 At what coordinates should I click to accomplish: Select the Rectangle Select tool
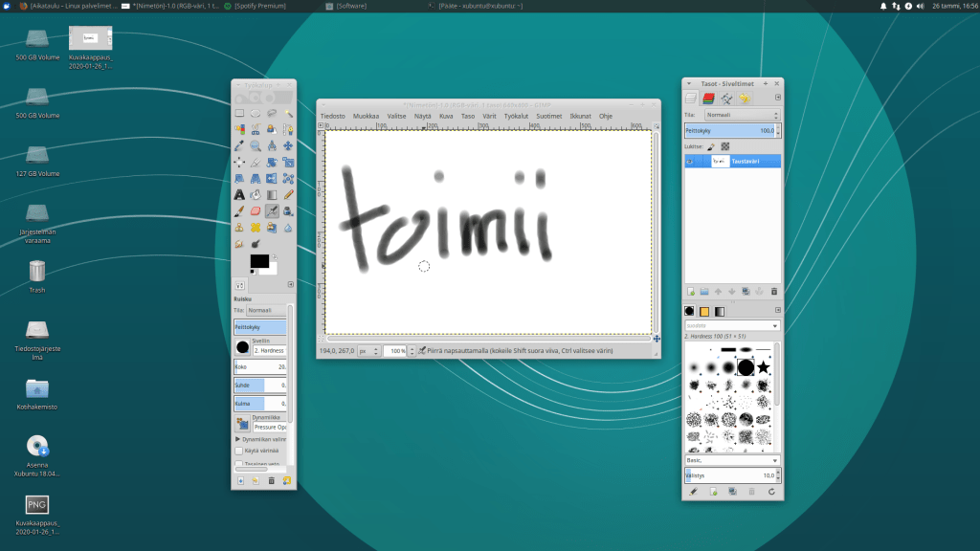point(239,113)
